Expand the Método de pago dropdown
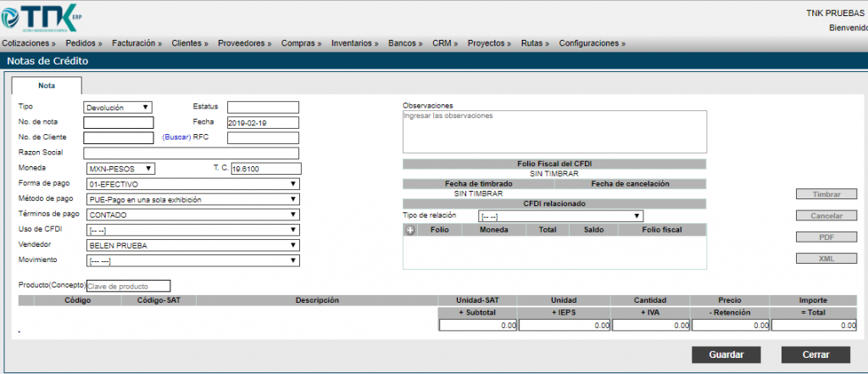 tap(192, 199)
